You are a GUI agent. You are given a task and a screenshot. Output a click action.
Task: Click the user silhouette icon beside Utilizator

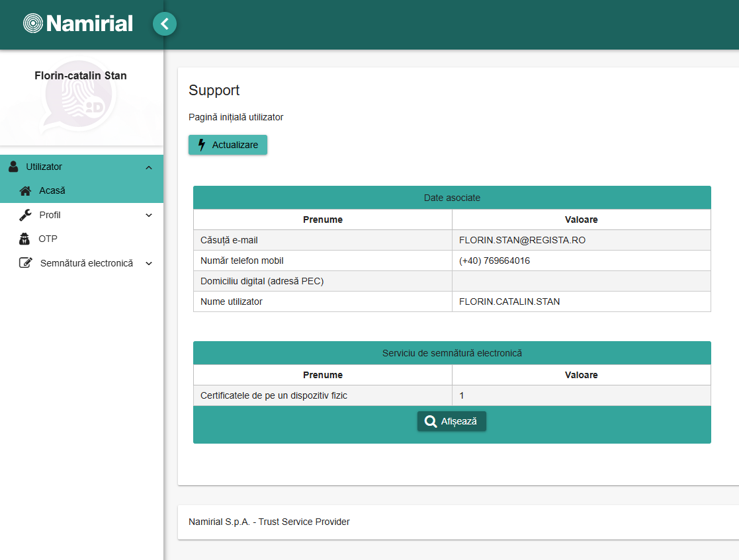tap(13, 167)
